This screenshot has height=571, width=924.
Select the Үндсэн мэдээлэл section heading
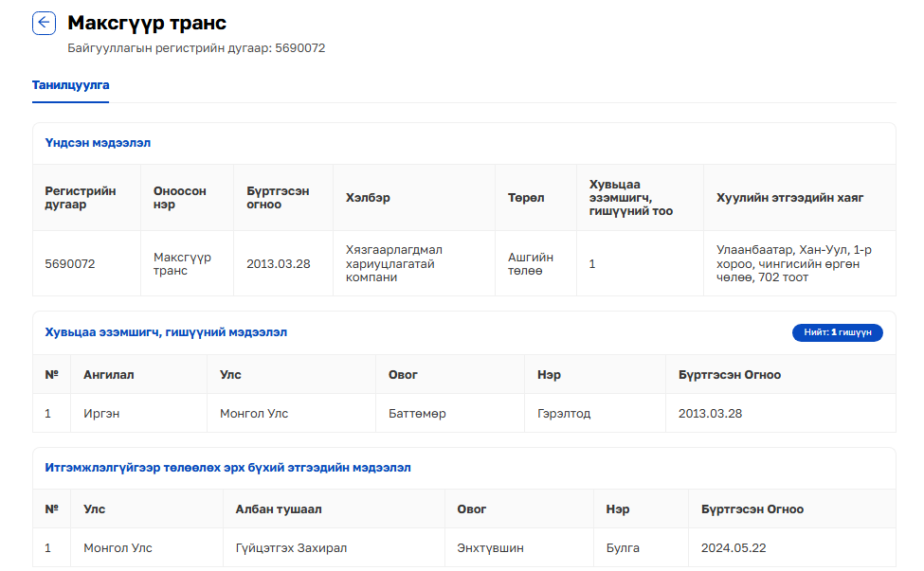[98, 143]
